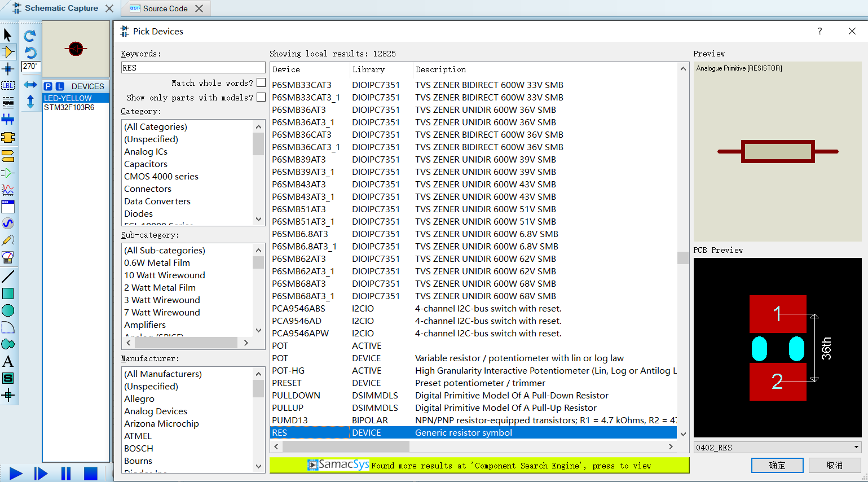Click the Category list scroll-down arrow

tap(259, 219)
